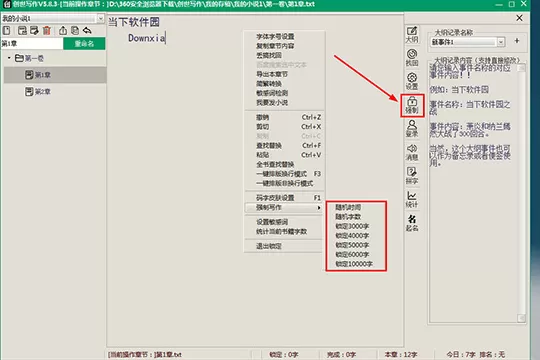Click the outline content text area

473,193
